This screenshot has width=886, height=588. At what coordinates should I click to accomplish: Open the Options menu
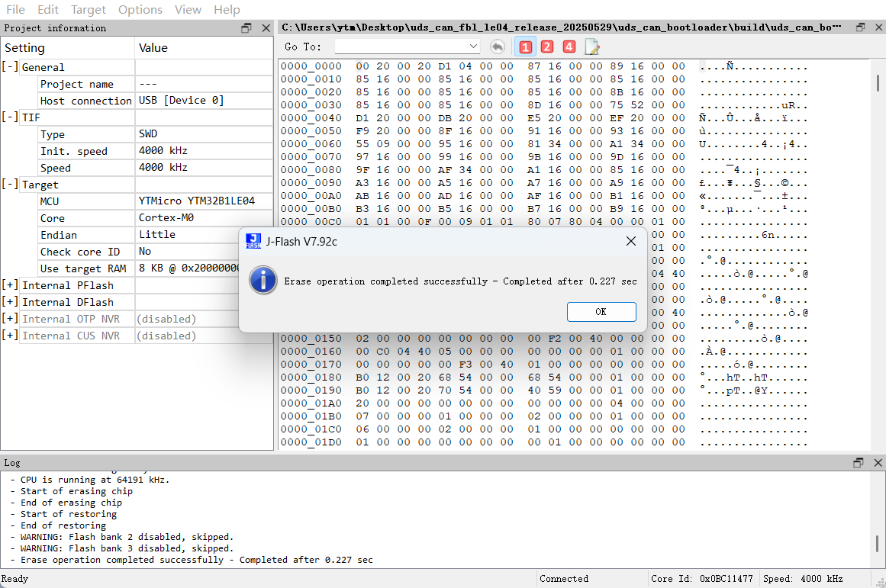[x=140, y=10]
